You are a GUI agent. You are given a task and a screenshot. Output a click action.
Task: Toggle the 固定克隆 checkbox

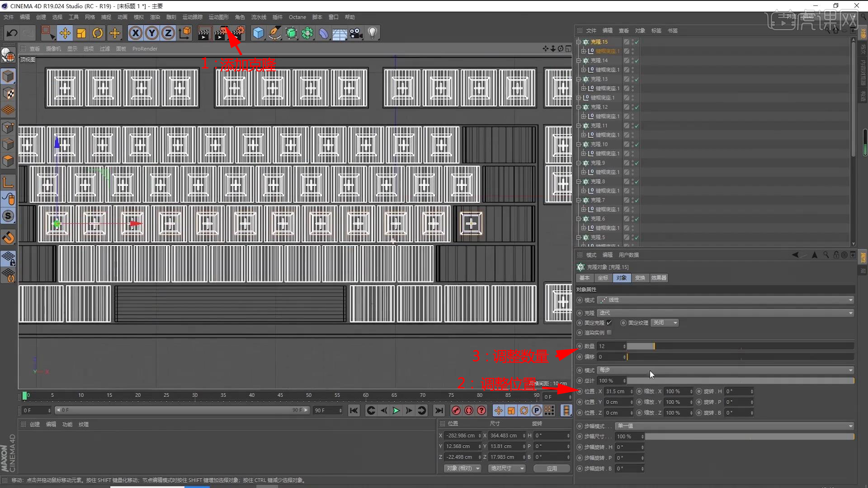[609, 323]
